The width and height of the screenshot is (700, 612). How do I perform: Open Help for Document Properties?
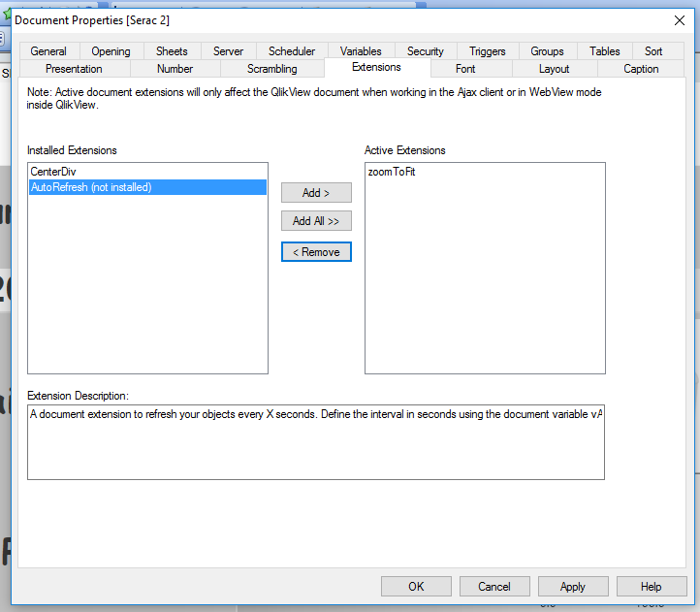click(x=652, y=586)
